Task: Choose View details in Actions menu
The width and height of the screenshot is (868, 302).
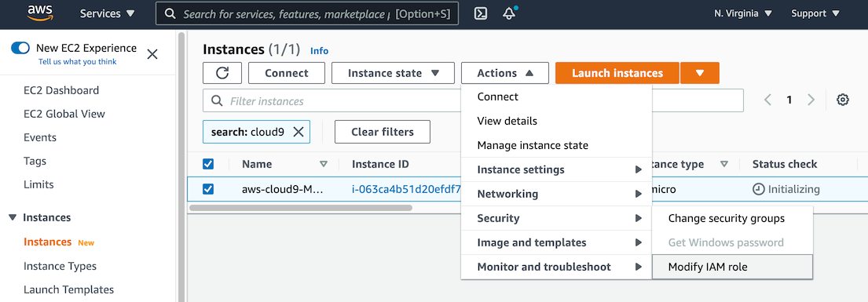Action: click(556, 121)
